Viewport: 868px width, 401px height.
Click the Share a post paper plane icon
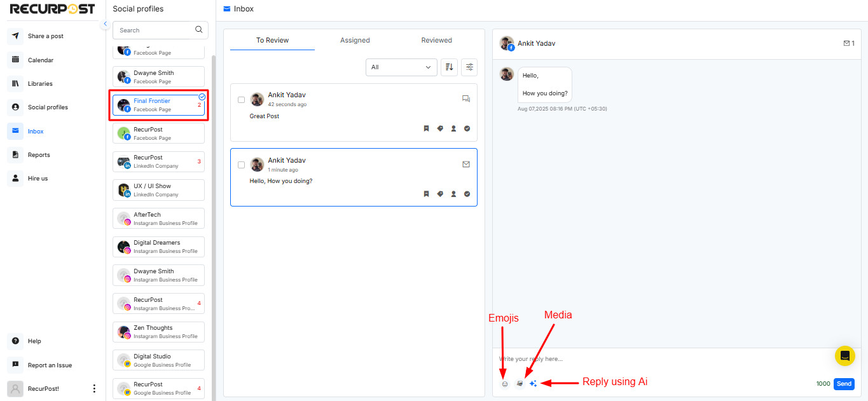point(15,36)
